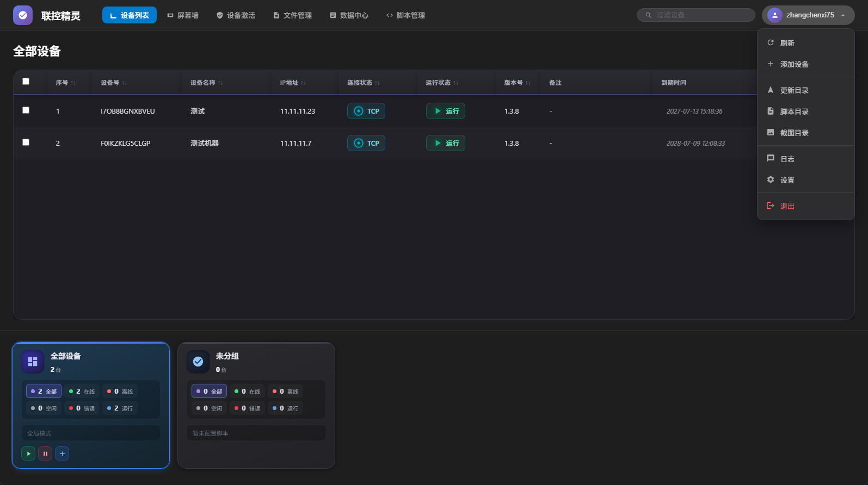Sort by 连接状态 column arrows
Image resolution: width=868 pixels, height=485 pixels.
click(x=378, y=83)
